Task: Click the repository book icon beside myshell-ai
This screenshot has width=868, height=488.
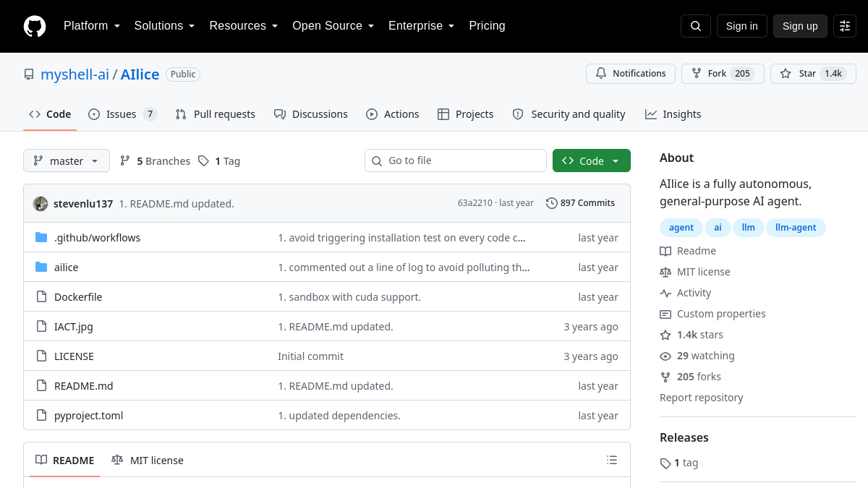Action: click(x=29, y=74)
